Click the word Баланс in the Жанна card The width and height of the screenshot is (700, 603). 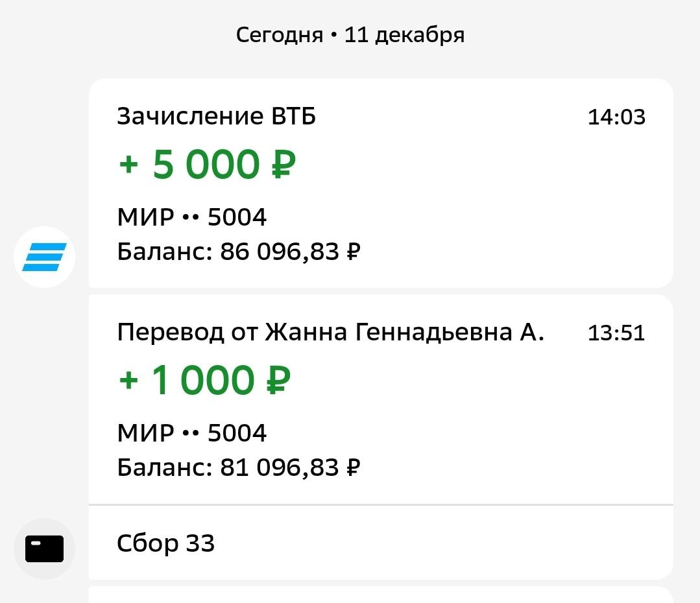pos(164,467)
